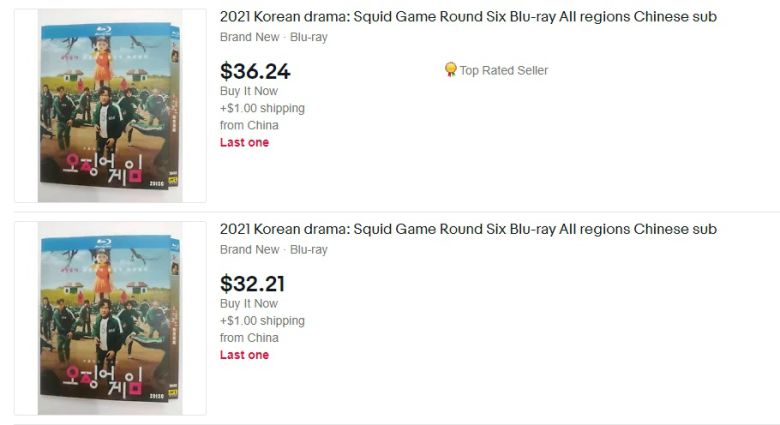Click the $32.21 price

tap(252, 283)
